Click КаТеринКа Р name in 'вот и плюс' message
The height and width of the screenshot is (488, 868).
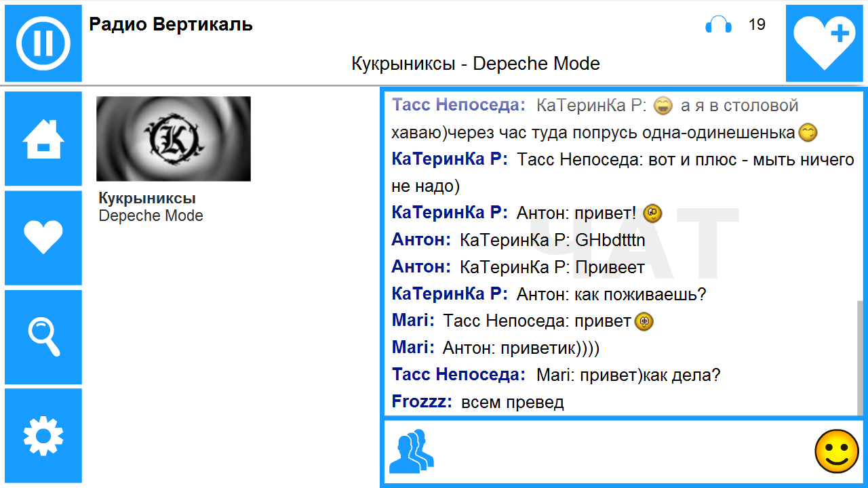[x=450, y=159]
